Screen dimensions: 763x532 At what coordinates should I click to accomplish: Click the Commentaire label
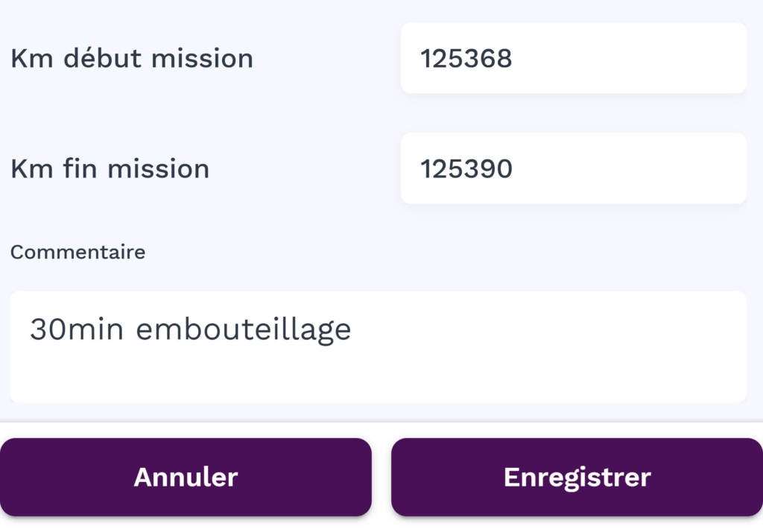click(77, 252)
